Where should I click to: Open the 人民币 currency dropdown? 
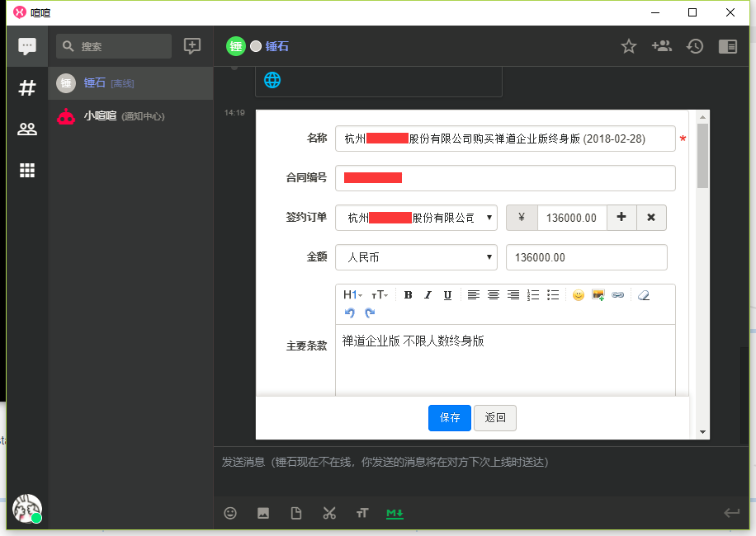point(416,257)
